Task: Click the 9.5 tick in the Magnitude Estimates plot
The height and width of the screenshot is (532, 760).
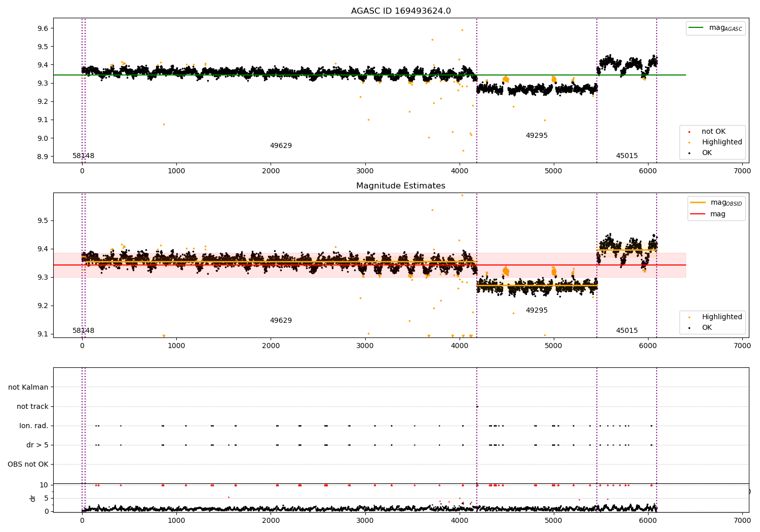Action: click(43, 220)
